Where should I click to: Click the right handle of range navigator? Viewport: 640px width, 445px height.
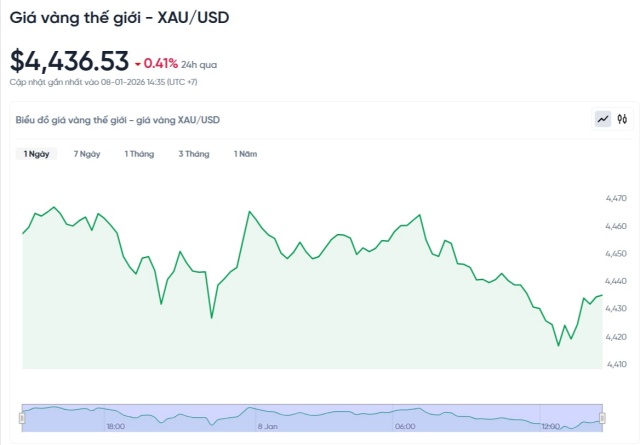[x=602, y=417]
